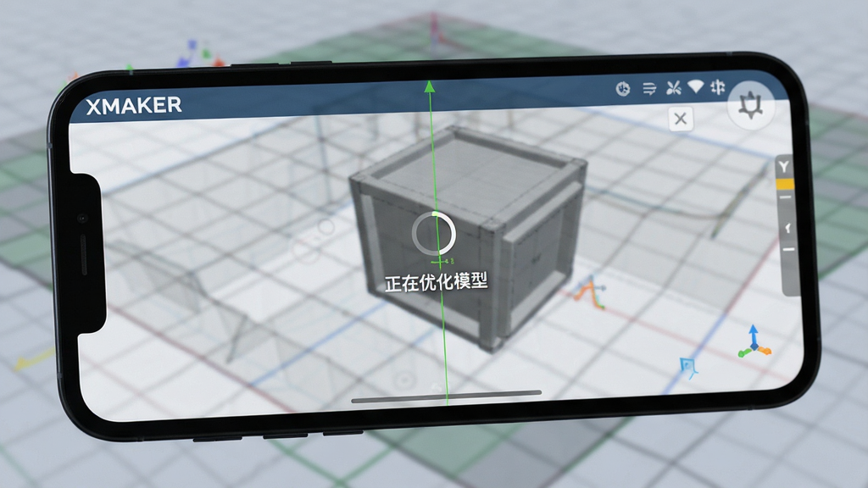Tap the Wi-Fi status icon in header
Viewport: 868px width, 488px height.
coord(696,86)
